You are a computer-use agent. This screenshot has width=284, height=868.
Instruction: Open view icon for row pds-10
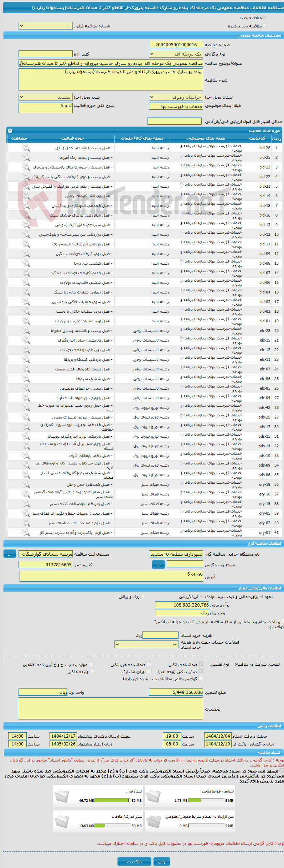(26, 456)
